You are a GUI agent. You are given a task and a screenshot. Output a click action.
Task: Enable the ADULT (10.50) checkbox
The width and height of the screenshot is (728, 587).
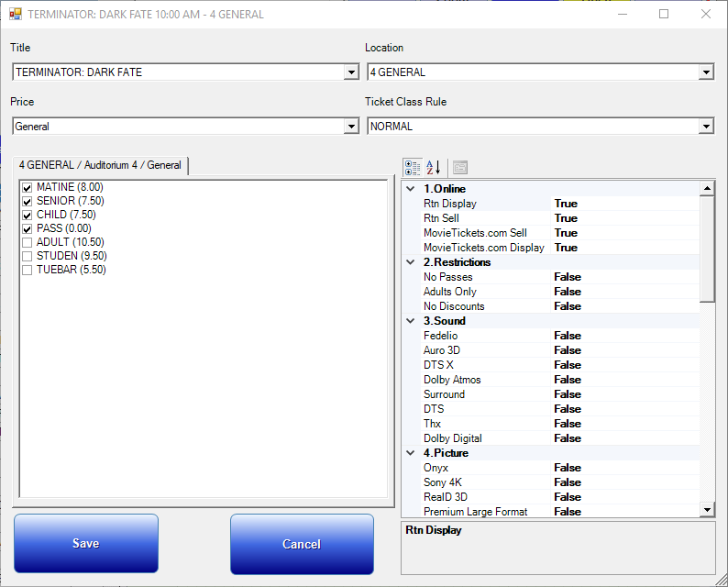point(27,242)
